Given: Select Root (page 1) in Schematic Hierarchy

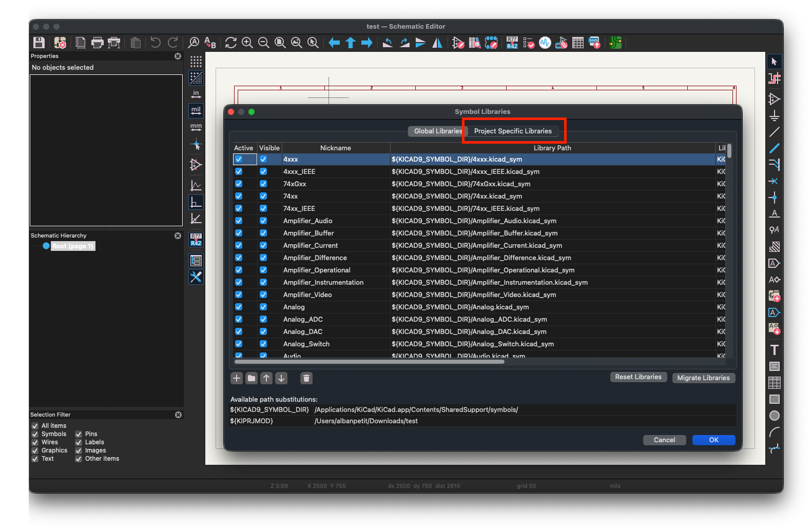Looking at the screenshot, I should pyautogui.click(x=72, y=246).
